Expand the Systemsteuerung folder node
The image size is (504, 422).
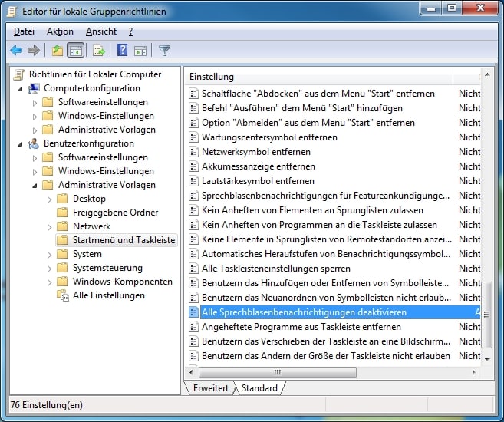(49, 269)
